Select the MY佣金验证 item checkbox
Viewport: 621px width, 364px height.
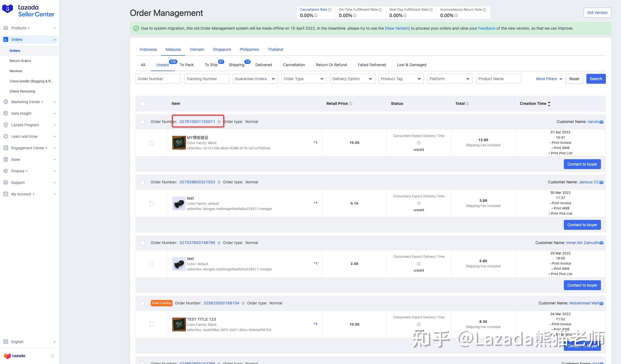(x=152, y=143)
